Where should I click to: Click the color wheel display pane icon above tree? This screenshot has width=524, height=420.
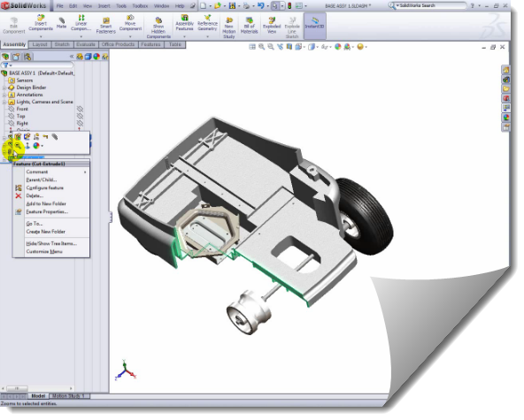96,57
